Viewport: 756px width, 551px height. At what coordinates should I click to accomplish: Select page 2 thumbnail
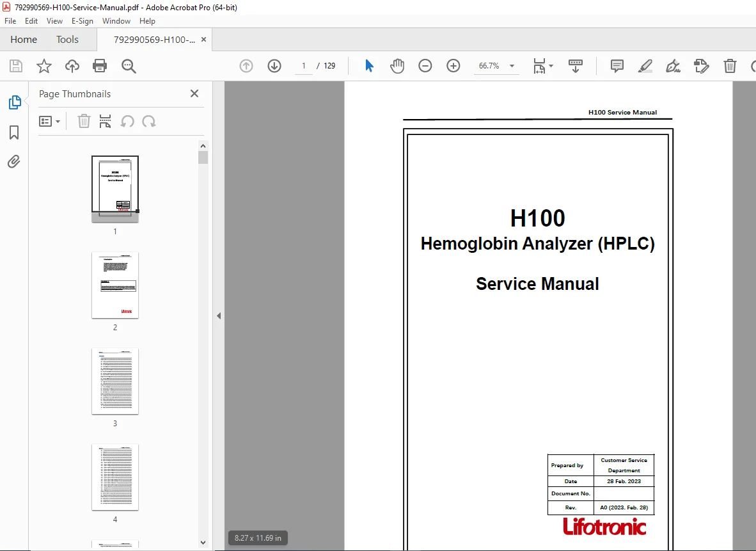click(x=115, y=285)
